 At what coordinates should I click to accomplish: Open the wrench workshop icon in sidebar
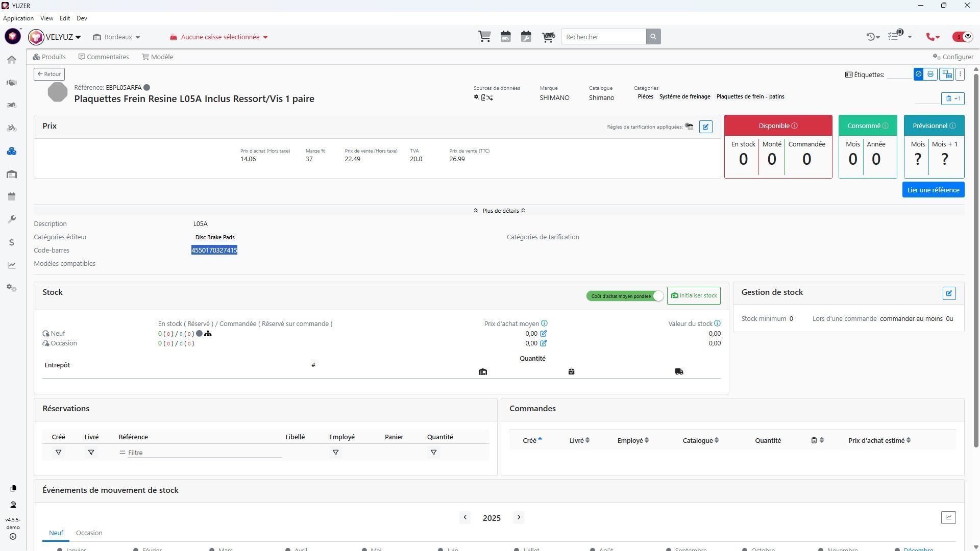[12, 219]
